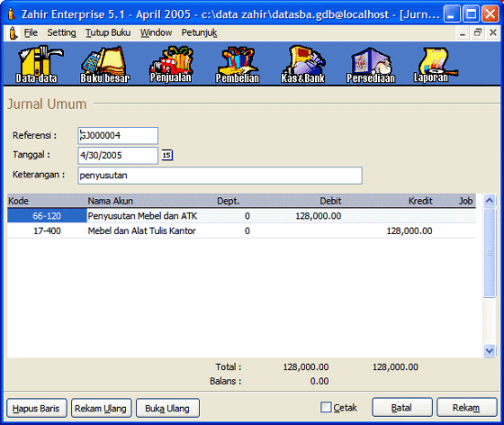Open the Kas&Bank module icon
The height and width of the screenshot is (425, 504).
coord(303,64)
